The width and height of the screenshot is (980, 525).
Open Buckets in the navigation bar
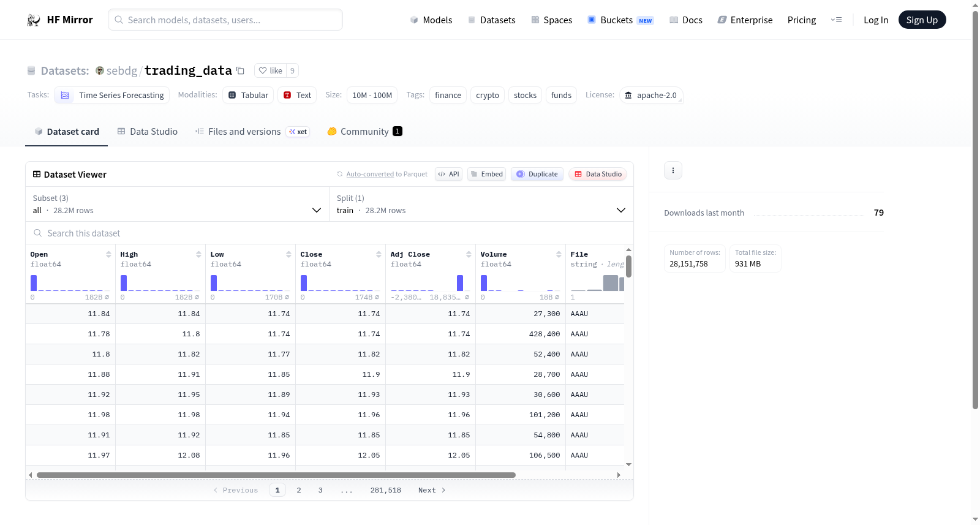pyautogui.click(x=620, y=20)
